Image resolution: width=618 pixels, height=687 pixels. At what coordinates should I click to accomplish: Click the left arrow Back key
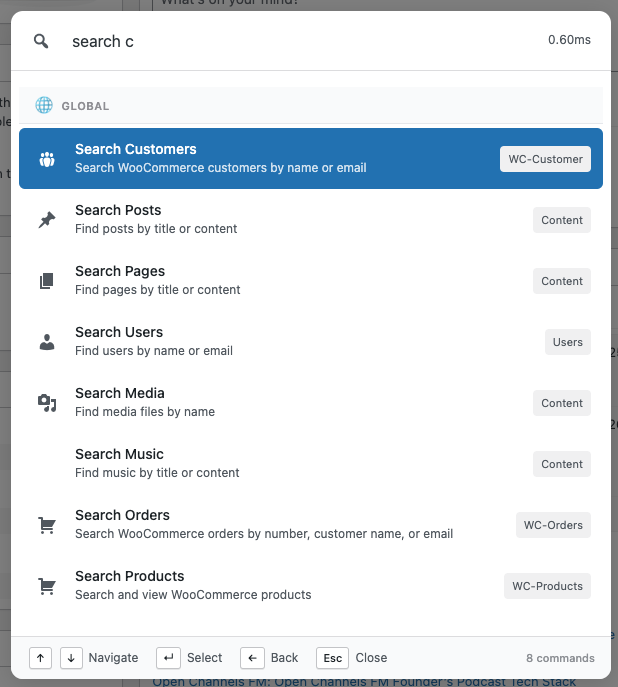pos(252,657)
